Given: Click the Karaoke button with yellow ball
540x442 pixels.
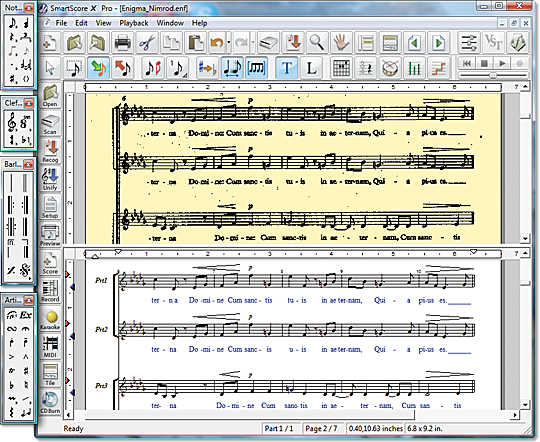Looking at the screenshot, I should pos(50,319).
